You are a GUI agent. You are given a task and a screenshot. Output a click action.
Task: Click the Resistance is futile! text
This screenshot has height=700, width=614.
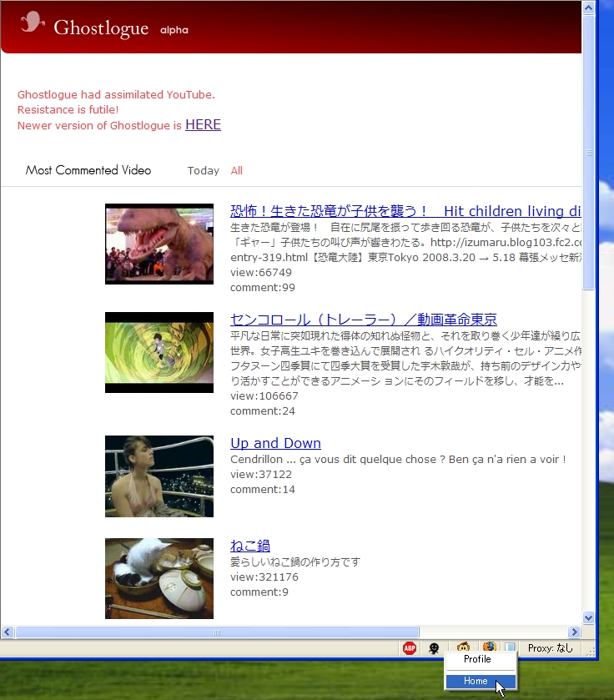[x=68, y=110]
